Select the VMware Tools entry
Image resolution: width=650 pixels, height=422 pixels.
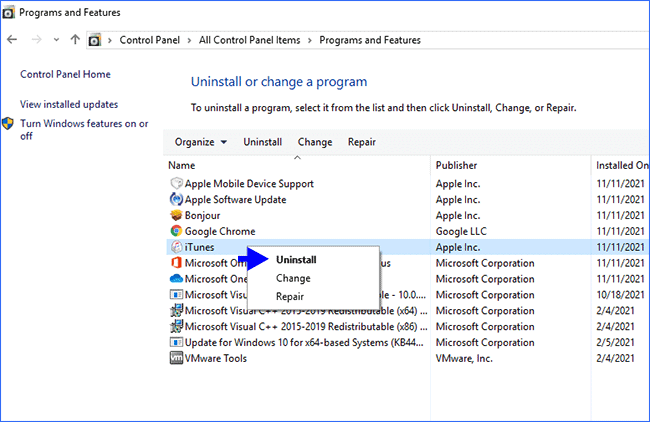216,358
